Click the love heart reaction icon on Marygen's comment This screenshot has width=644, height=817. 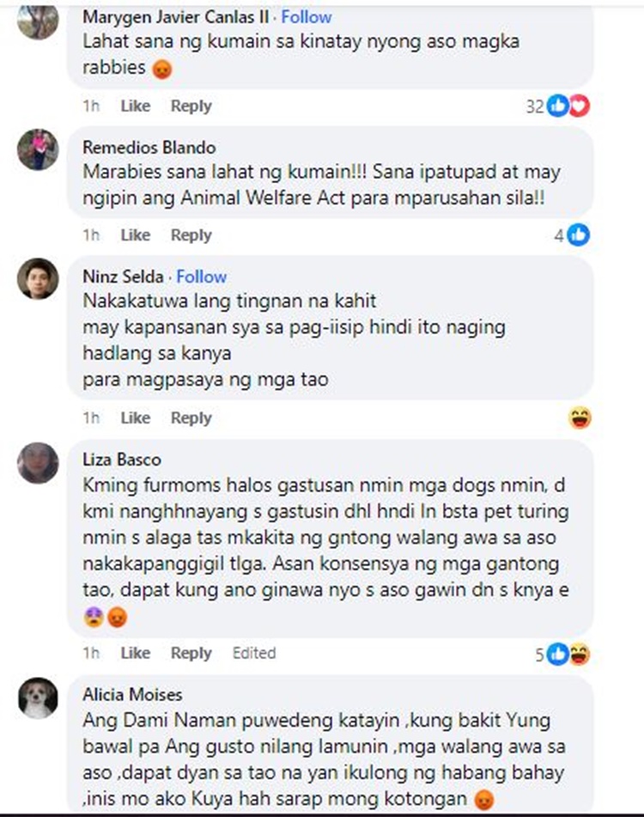579,106
